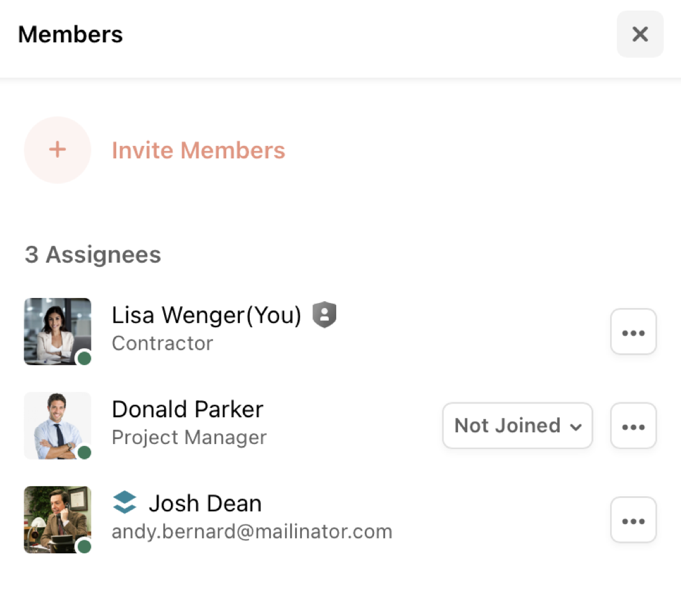The height and width of the screenshot is (616, 681).
Task: Click the green online dot on Josh's avatar
Action: (85, 546)
